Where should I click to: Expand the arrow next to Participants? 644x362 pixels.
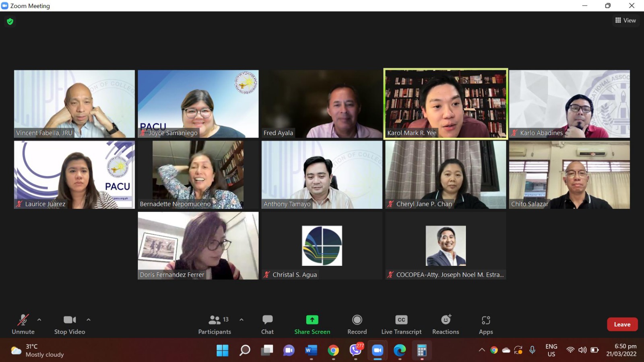pyautogui.click(x=242, y=320)
